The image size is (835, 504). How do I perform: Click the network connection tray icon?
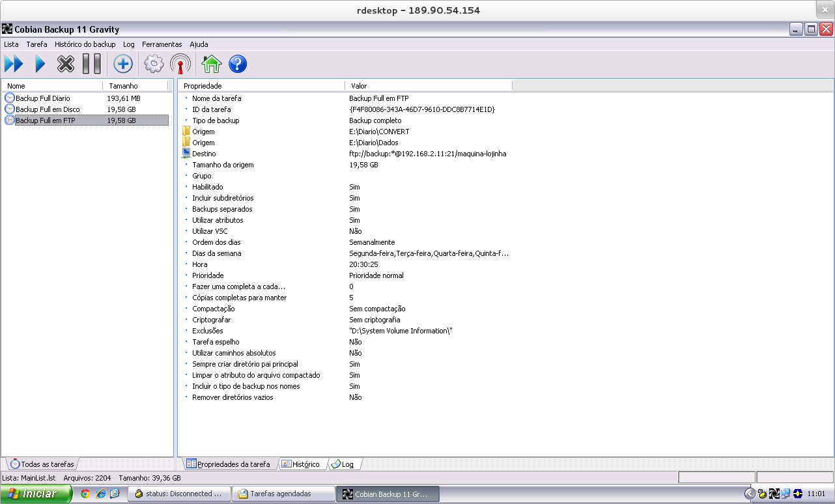785,494
